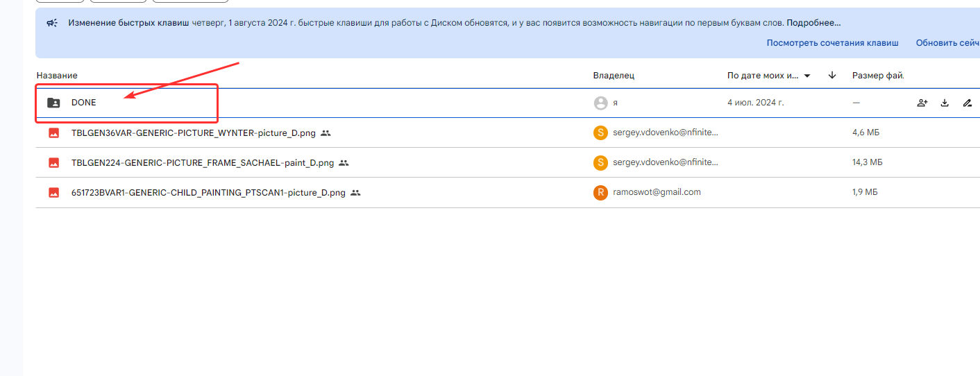This screenshot has width=980, height=376.
Task: Click the Размер фай. column header
Action: pyautogui.click(x=878, y=76)
